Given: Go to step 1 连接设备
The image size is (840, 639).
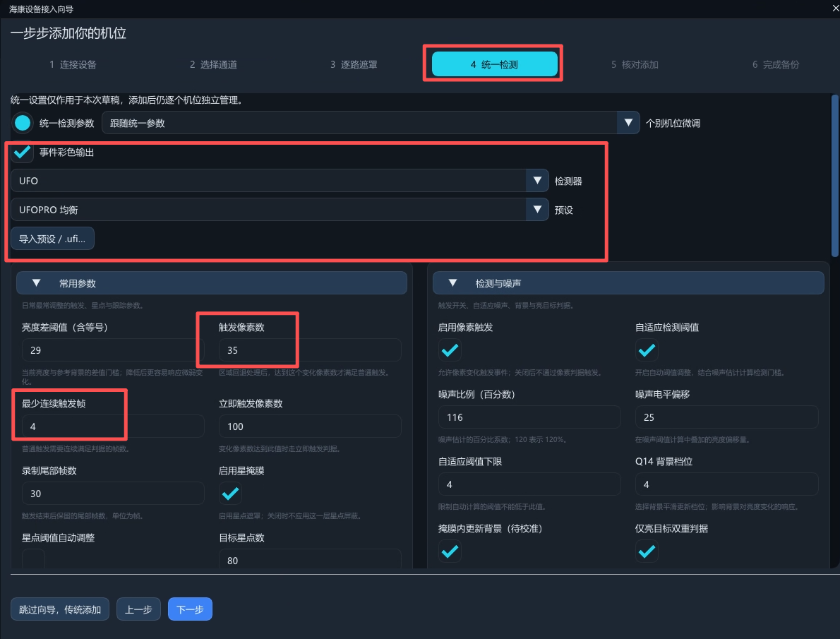Looking at the screenshot, I should [x=73, y=64].
